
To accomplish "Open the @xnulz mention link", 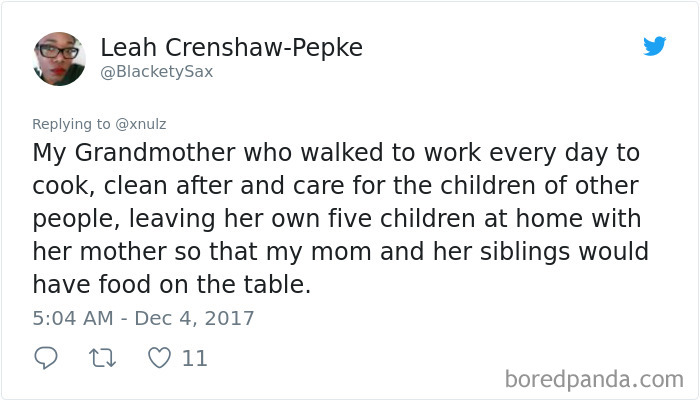I will coord(141,124).
